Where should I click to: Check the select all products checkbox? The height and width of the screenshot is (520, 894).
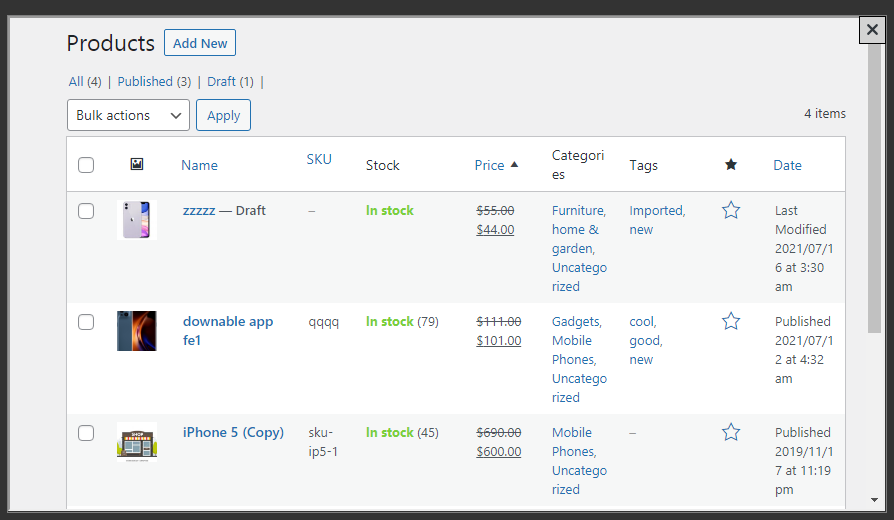86,165
